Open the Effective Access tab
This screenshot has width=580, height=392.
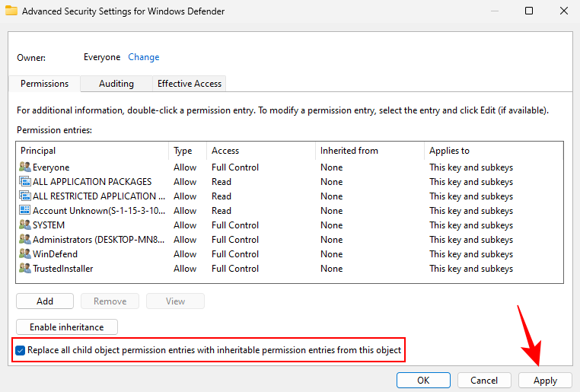point(190,84)
